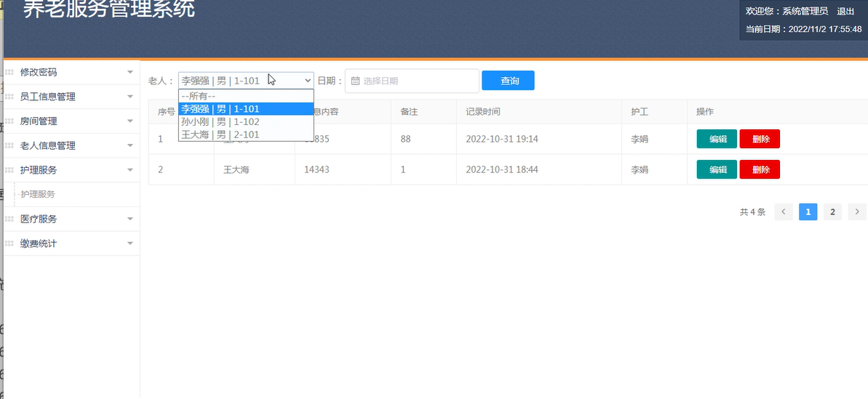868x399 pixels.
Task: Click 退出 logout link
Action: pyautogui.click(x=845, y=11)
